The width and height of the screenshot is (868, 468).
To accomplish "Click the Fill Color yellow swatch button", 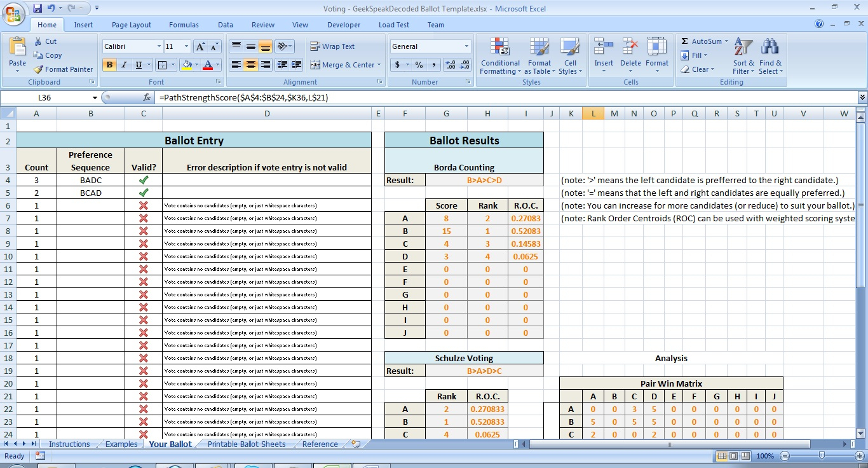I will click(186, 65).
